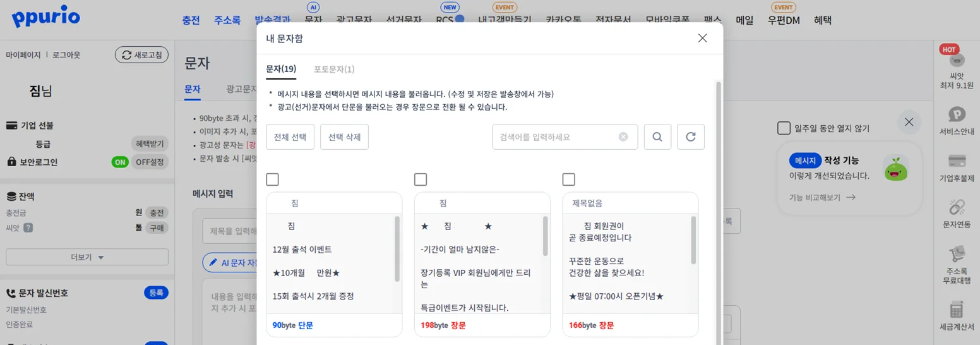Screen dimensions: 980x345
Task: Clear the search field with X icon
Action: pyautogui.click(x=623, y=136)
